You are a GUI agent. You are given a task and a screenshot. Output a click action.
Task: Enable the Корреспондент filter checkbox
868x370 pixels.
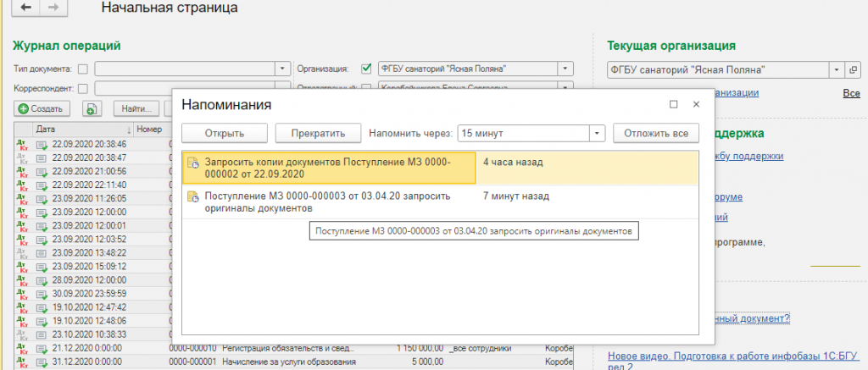(82, 88)
